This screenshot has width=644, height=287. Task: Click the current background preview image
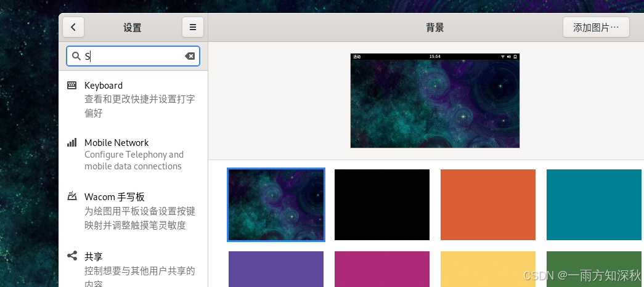pyautogui.click(x=435, y=100)
